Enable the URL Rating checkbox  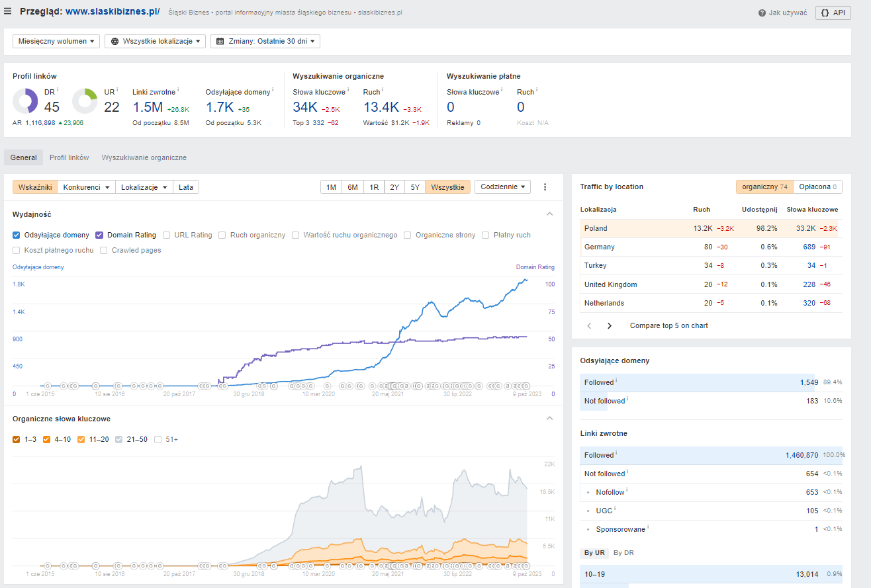[167, 235]
